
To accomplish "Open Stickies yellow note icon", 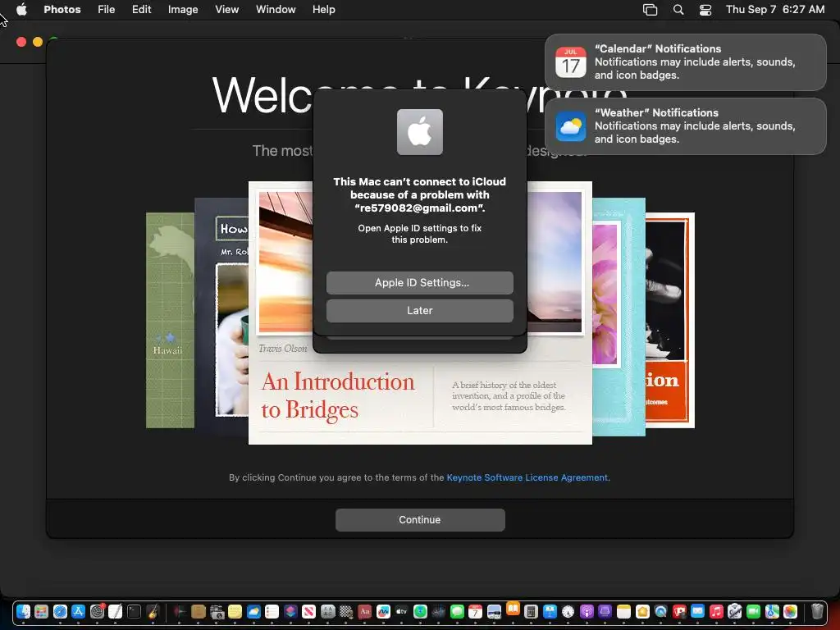I will [235, 611].
